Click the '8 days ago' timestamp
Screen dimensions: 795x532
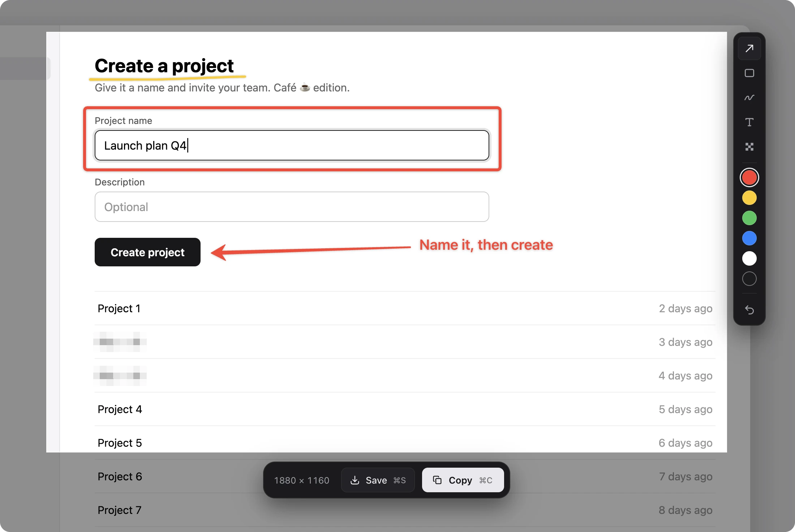click(x=686, y=510)
